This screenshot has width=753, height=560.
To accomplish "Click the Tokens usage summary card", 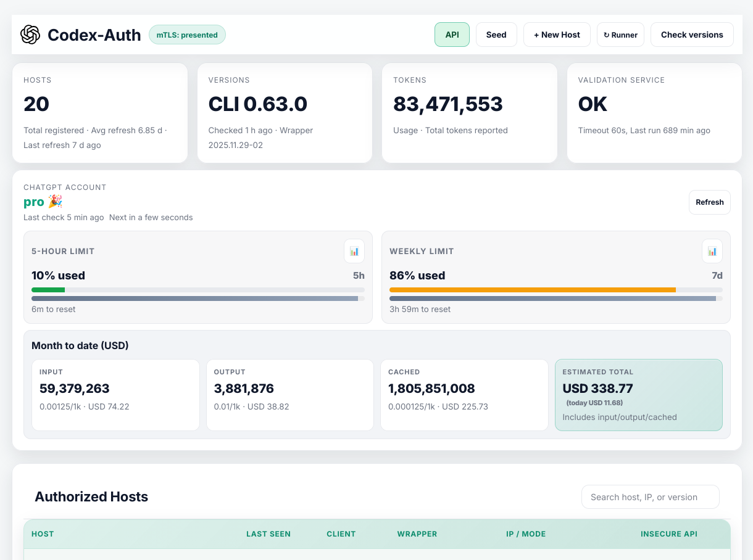I will 469,113.
